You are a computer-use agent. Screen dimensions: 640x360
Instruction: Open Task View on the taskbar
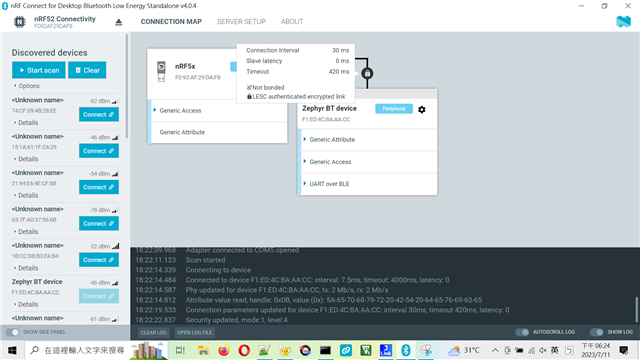(180, 350)
